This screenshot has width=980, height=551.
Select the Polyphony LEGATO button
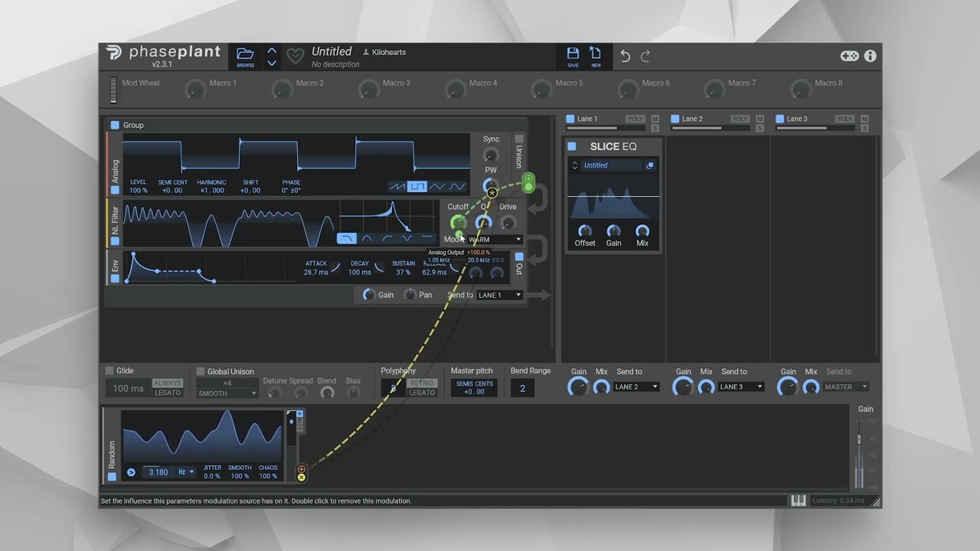(x=422, y=393)
